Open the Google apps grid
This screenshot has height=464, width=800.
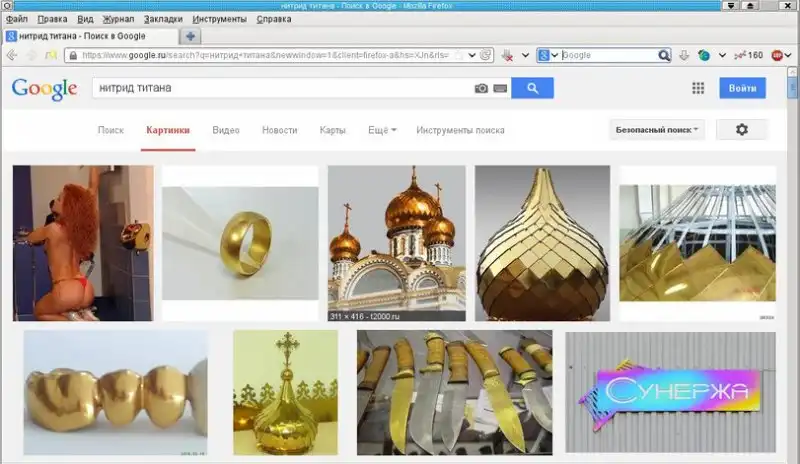[698, 88]
